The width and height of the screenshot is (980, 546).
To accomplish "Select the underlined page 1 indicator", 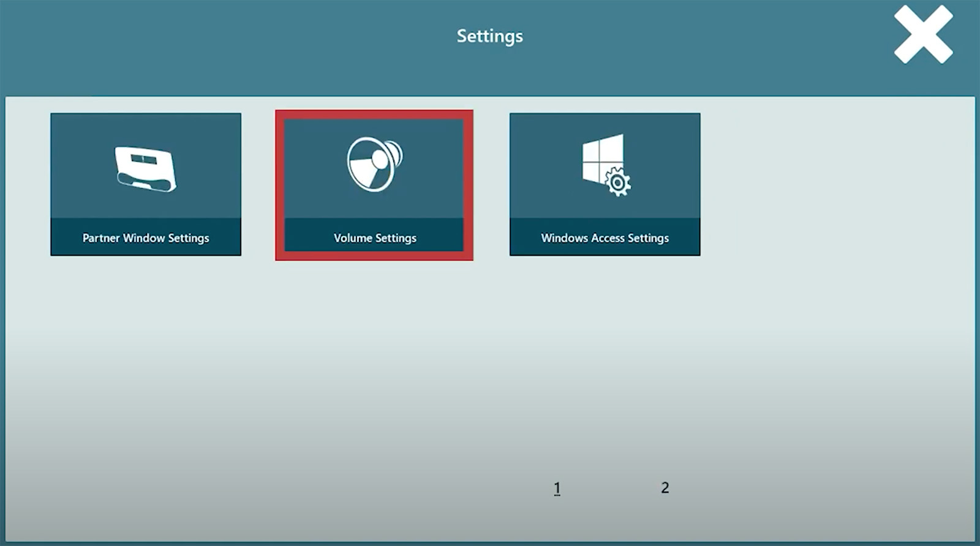I will 557,488.
